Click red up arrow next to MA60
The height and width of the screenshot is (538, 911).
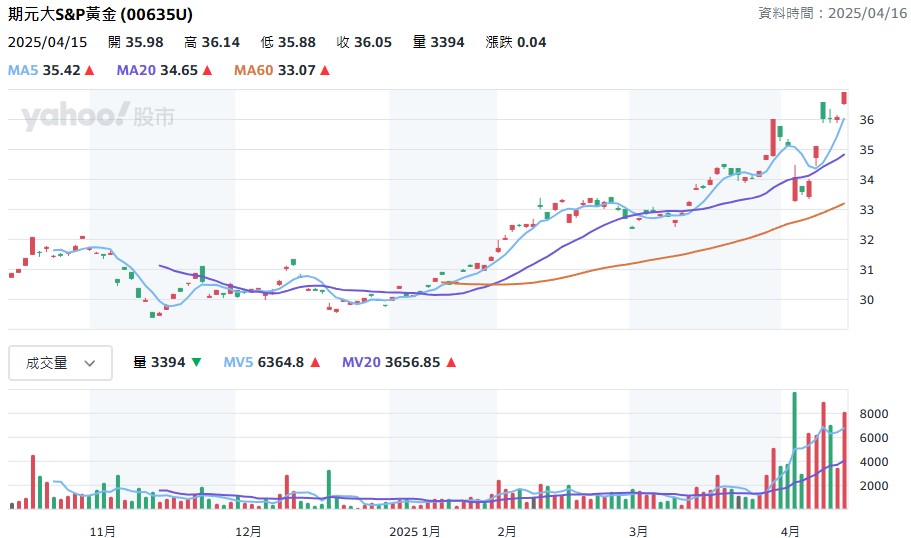click(x=325, y=70)
